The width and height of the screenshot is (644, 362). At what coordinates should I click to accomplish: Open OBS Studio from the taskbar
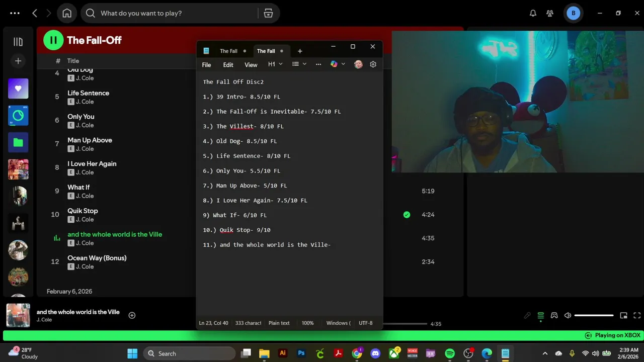click(x=468, y=353)
